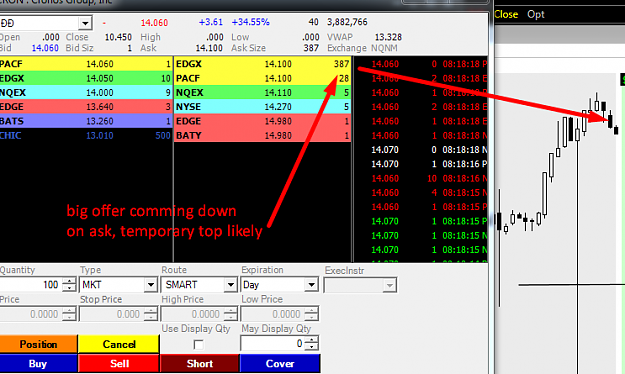Toggle the Use Display Qty checkbox
625x374 pixels.
(x=198, y=344)
